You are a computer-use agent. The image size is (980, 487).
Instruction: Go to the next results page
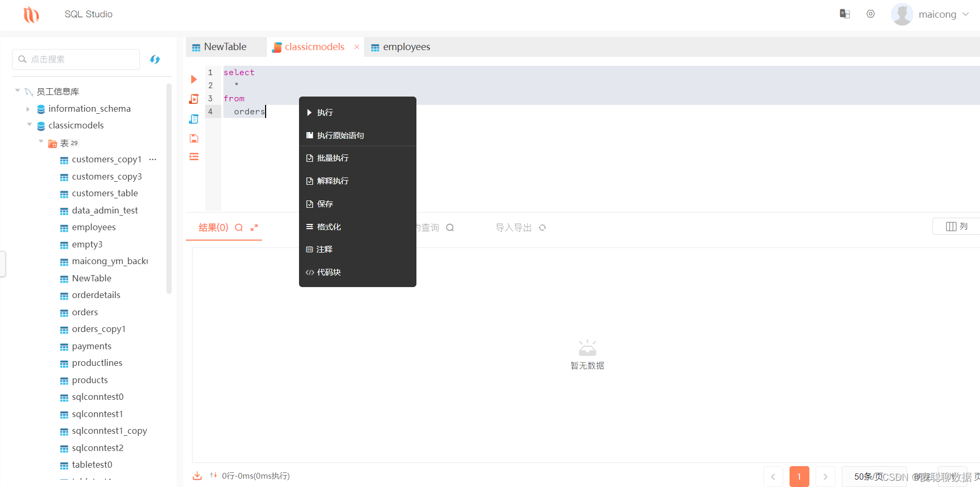coord(826,477)
